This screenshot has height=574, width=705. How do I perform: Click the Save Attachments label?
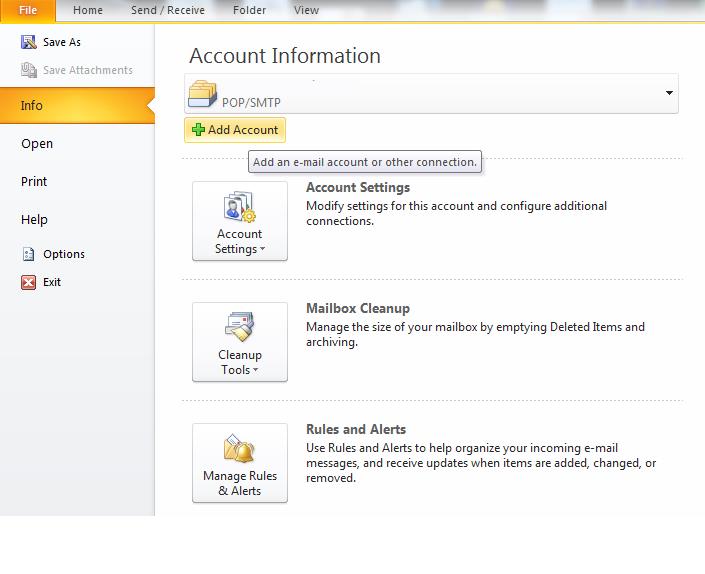tap(88, 70)
